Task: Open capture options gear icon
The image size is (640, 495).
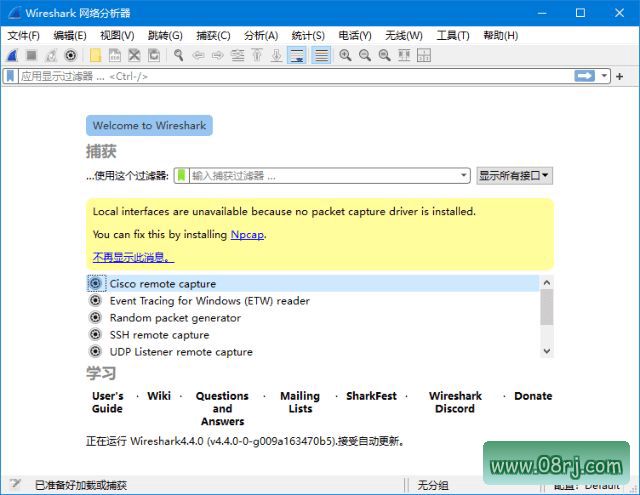Action: click(x=71, y=55)
